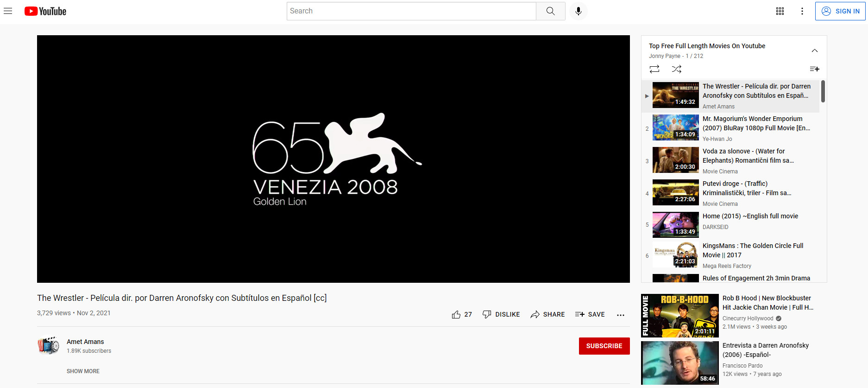Open more actions menu below video

pos(621,315)
